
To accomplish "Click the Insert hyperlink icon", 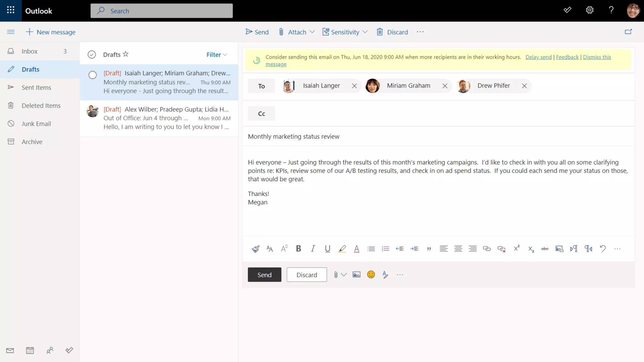I will [x=486, y=249].
